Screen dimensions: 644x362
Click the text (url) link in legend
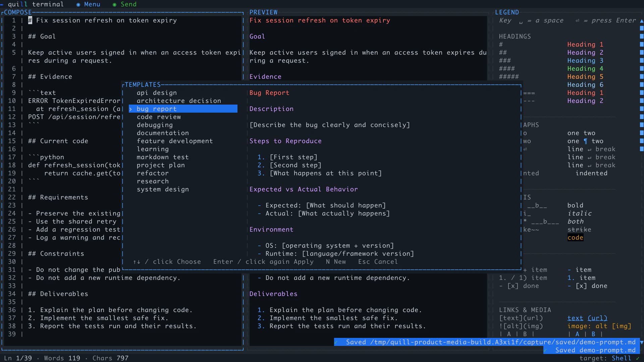[x=587, y=318]
